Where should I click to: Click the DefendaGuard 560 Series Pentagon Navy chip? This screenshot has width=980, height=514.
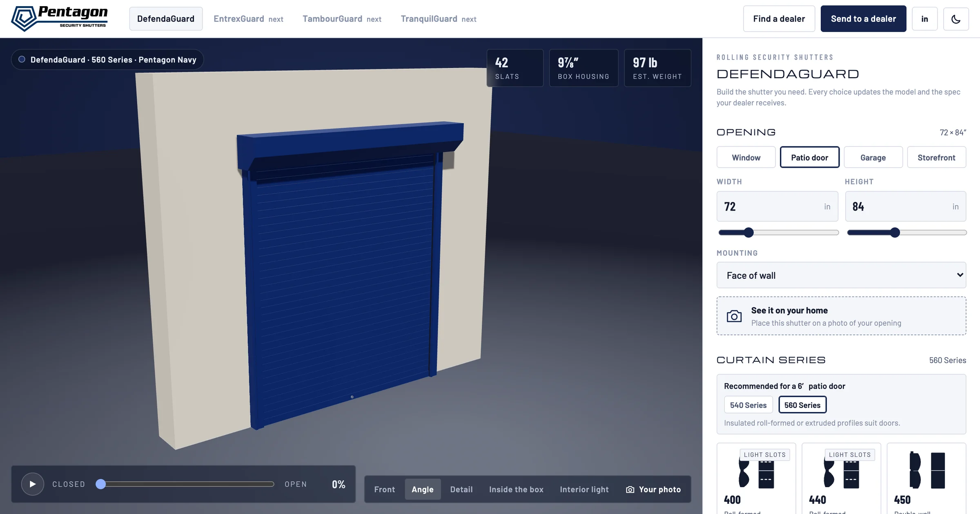[x=107, y=60]
